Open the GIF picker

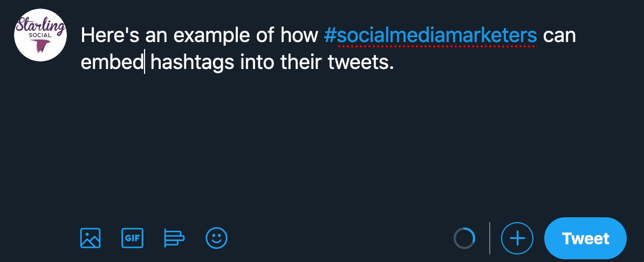click(x=132, y=238)
